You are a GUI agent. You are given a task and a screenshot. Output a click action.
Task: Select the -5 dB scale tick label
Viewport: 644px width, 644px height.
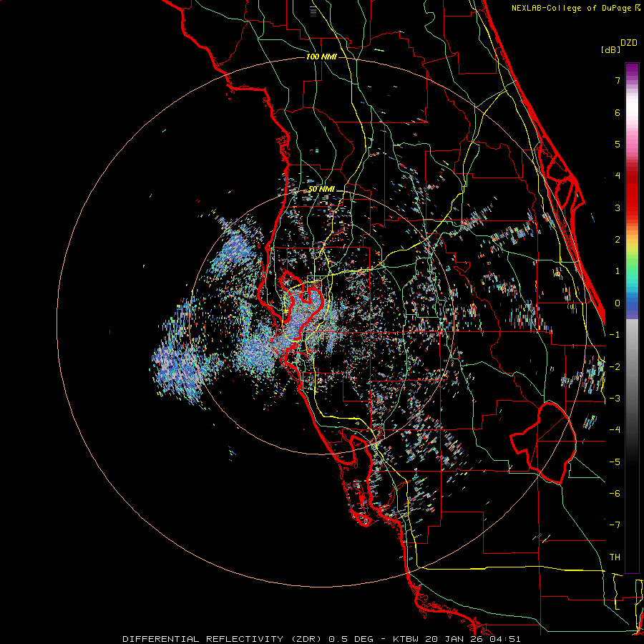point(615,462)
